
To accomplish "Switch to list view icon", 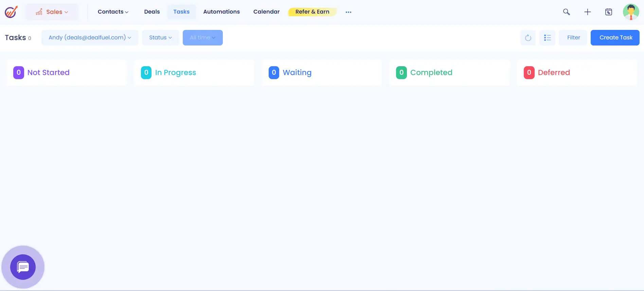I will pos(547,38).
